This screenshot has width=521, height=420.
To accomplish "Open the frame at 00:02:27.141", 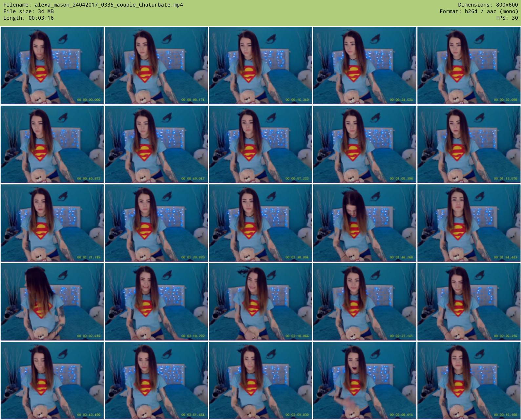I will pyautogui.click(x=365, y=302).
